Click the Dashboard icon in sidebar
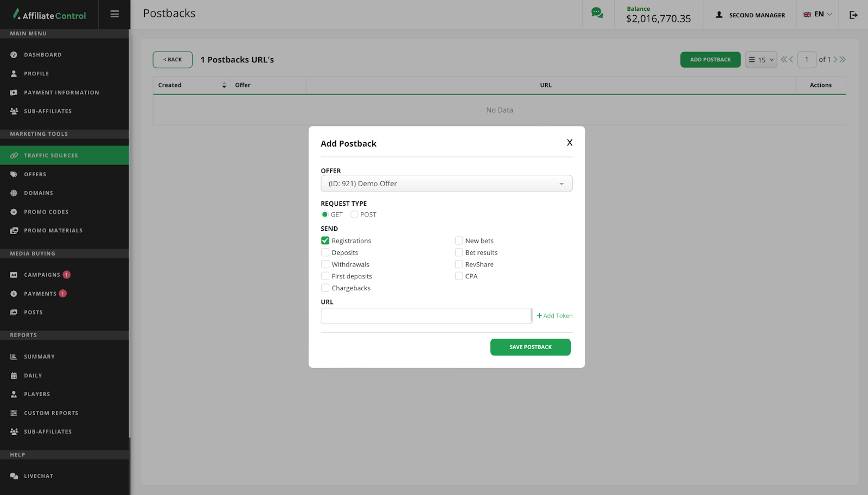 14,55
